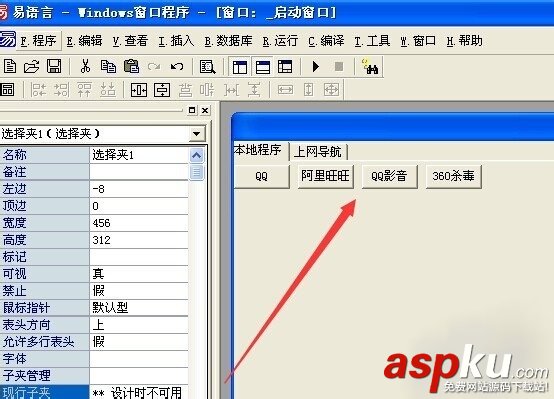This screenshot has width=554, height=399.
Task: Expand the 选择夹1 component dropdown
Action: pos(196,134)
